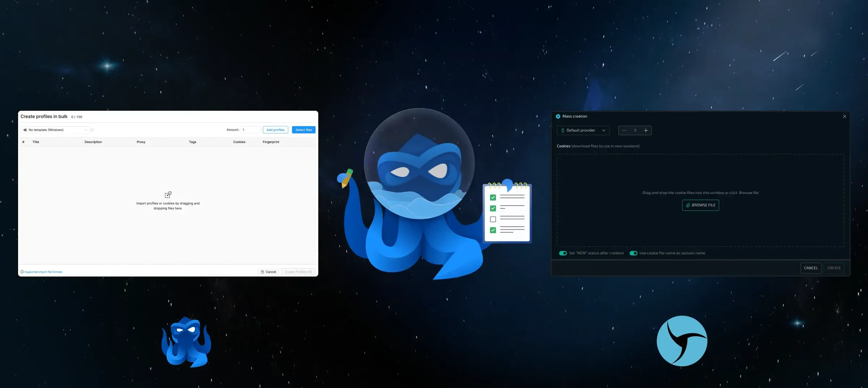Click the large round light-blue logo
The height and width of the screenshot is (388, 868).
pos(682,341)
